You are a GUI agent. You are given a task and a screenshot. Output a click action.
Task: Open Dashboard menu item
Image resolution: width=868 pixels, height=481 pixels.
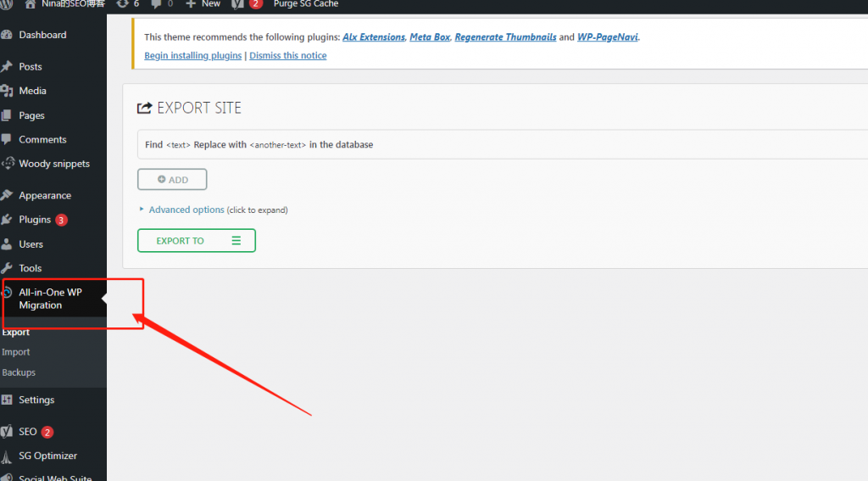[x=42, y=34]
